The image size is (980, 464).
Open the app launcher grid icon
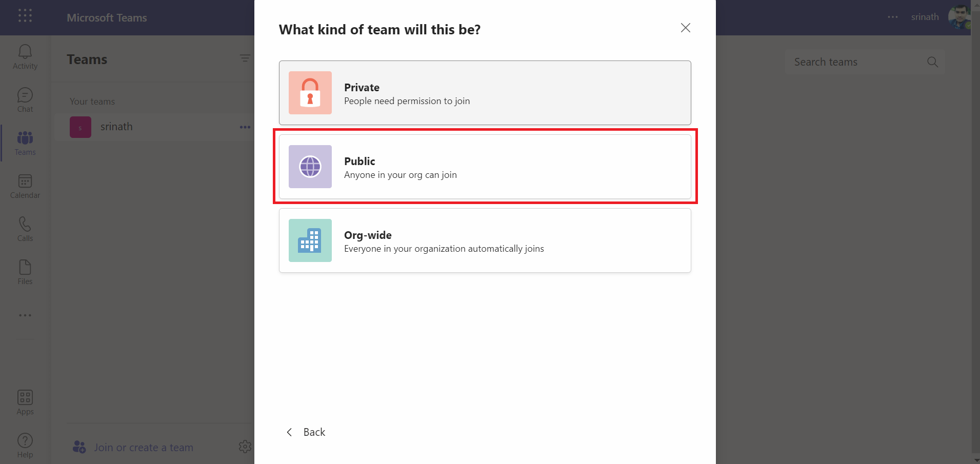tap(25, 16)
